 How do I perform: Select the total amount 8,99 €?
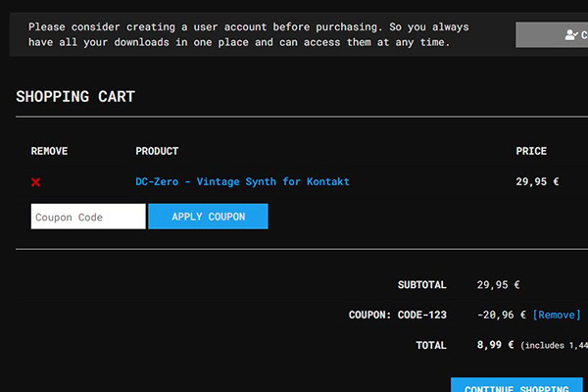click(495, 345)
